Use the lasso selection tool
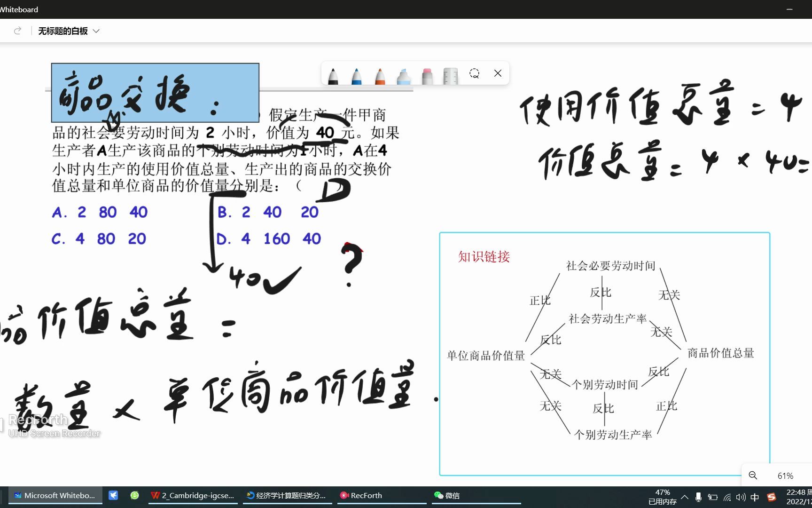Image resolution: width=812 pixels, height=508 pixels. pyautogui.click(x=475, y=74)
